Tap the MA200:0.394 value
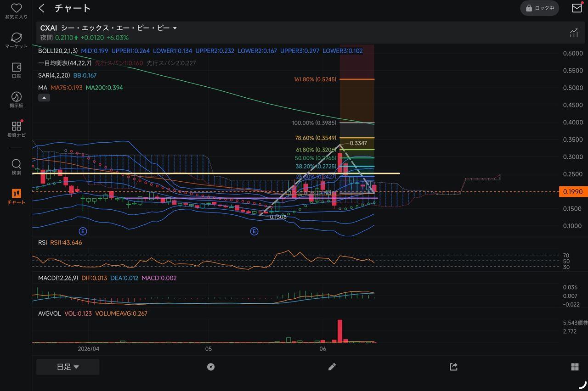The height and width of the screenshot is (391, 588). [x=103, y=87]
